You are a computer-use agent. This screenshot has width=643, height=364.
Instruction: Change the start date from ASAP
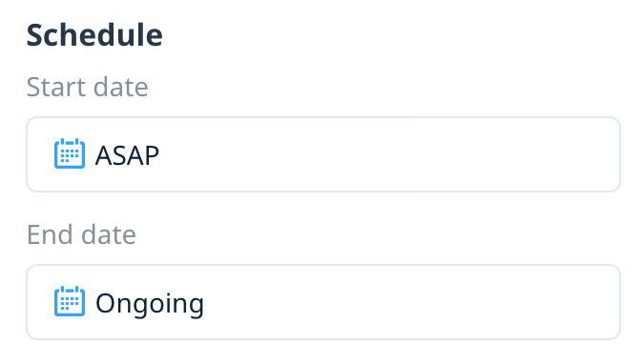(x=323, y=154)
